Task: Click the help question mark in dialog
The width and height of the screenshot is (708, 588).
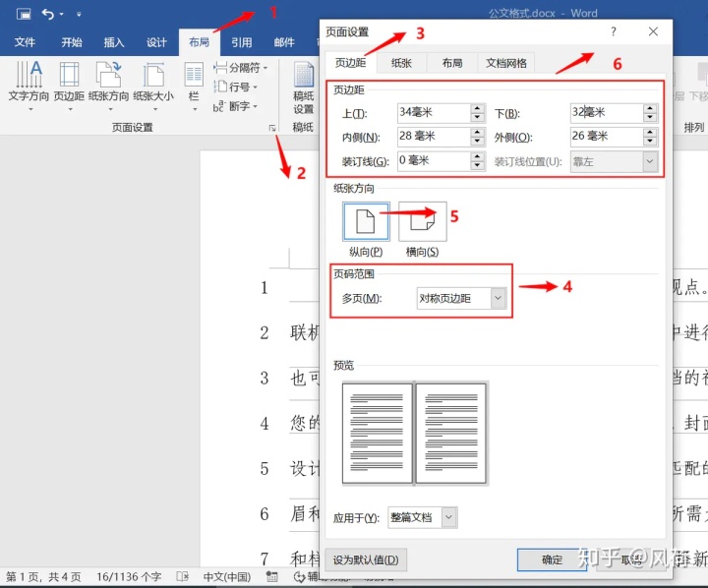Action: pyautogui.click(x=614, y=31)
